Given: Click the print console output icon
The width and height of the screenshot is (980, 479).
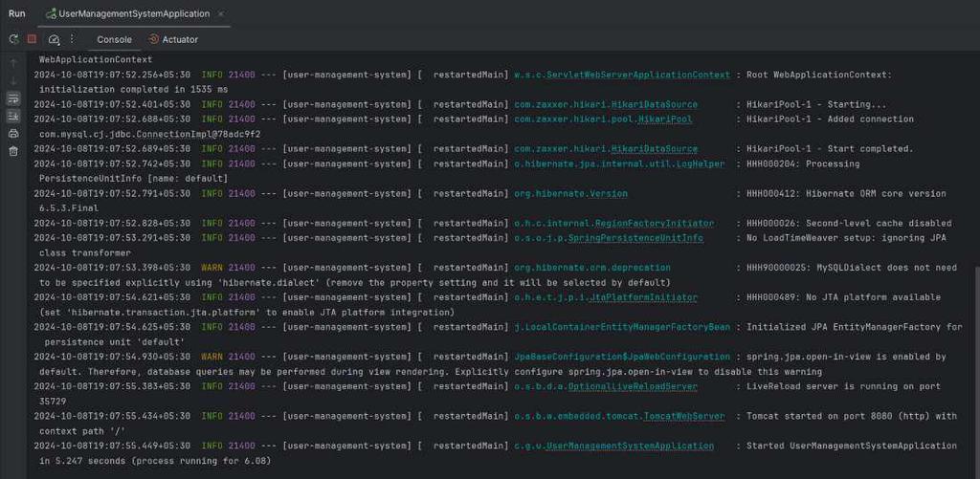Looking at the screenshot, I should click(13, 134).
